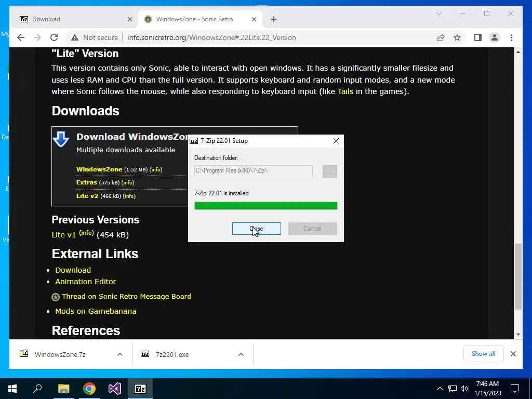Viewport: 532px width, 399px height.
Task: Expand options for the 7z2201.exe download
Action: click(x=241, y=354)
